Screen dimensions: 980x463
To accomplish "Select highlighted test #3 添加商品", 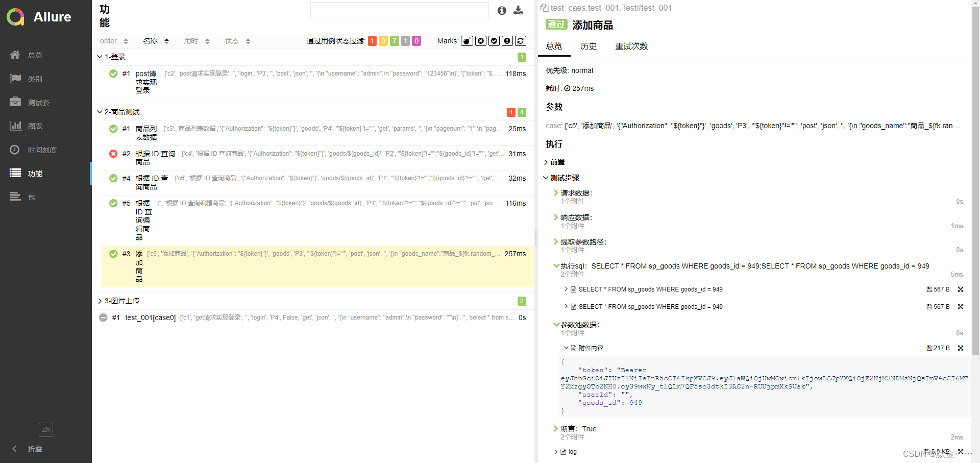I will 318,266.
